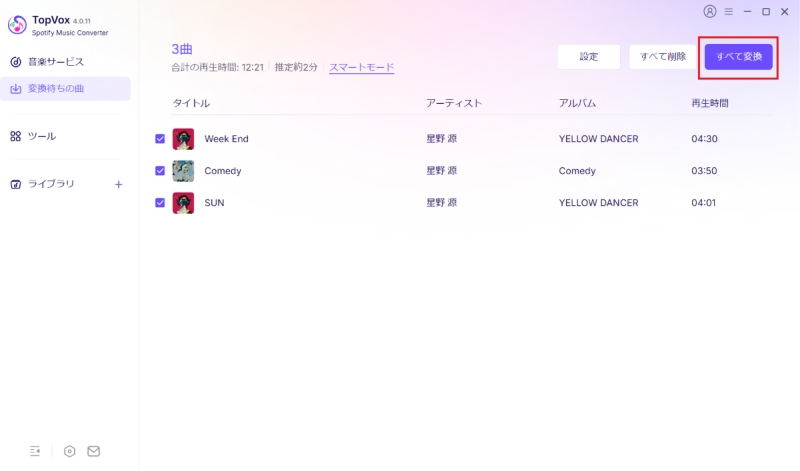
Task: Click 星野 源 artist in SUN row
Action: (x=442, y=203)
